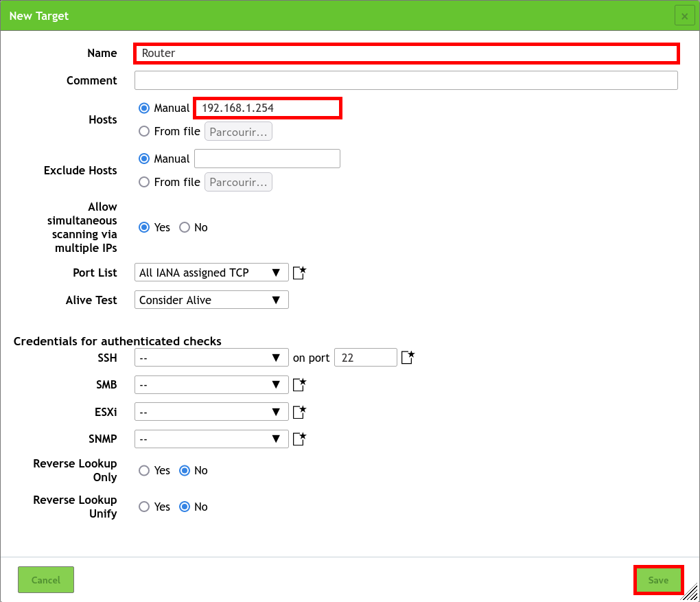Browse for a hosts file with Parcourir
This screenshot has width=700, height=602.
(238, 131)
